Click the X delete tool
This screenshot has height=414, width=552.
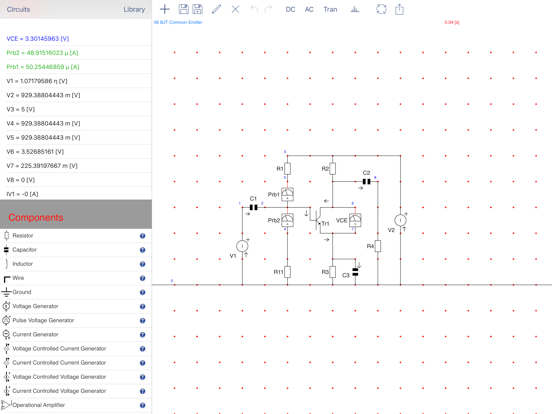point(235,9)
